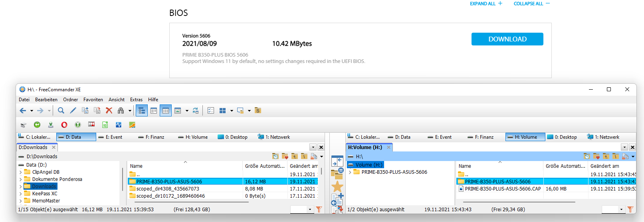Image resolution: width=644 pixels, height=222 pixels.
Task: Click EXPAND ALL link
Action: coord(486,4)
